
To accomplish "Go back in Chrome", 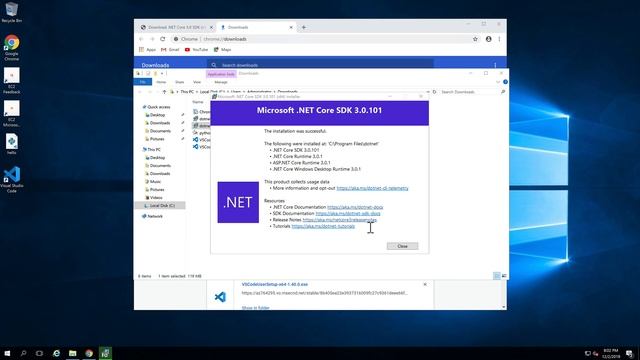I will point(141,39).
